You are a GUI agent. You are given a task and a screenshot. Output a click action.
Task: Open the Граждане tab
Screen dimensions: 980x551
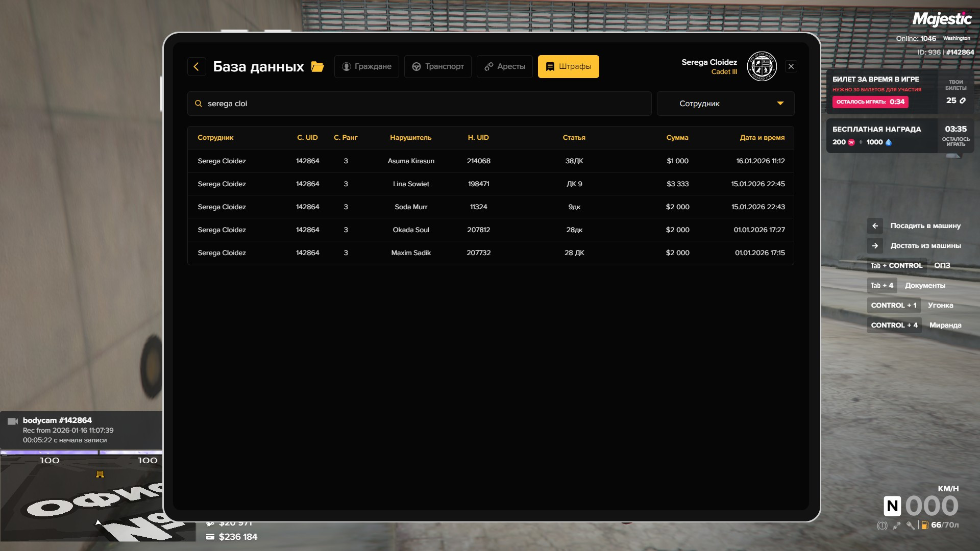pyautogui.click(x=366, y=66)
